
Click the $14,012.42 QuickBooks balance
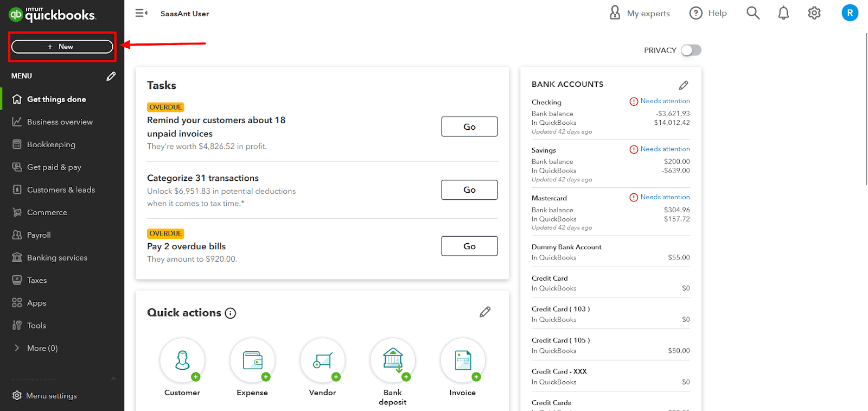coord(672,123)
